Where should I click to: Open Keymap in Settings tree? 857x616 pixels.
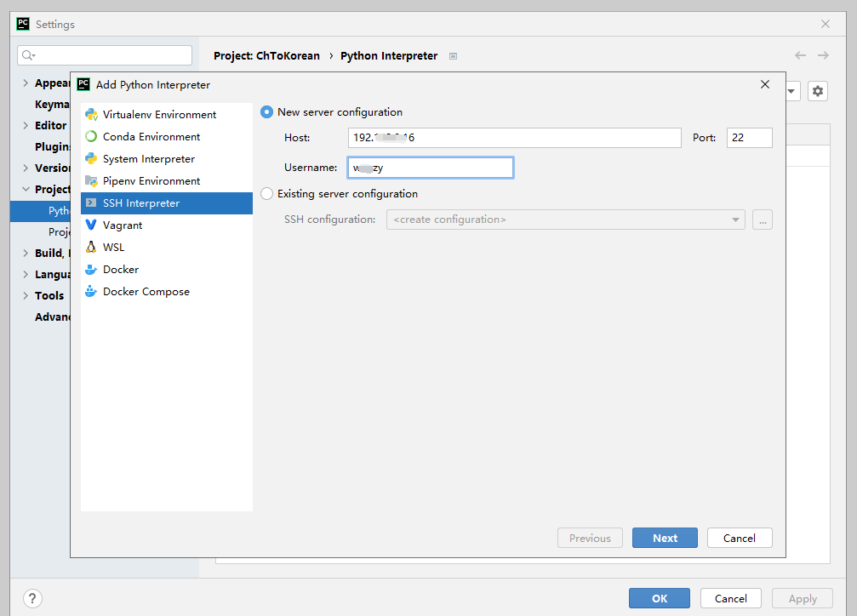tap(52, 105)
